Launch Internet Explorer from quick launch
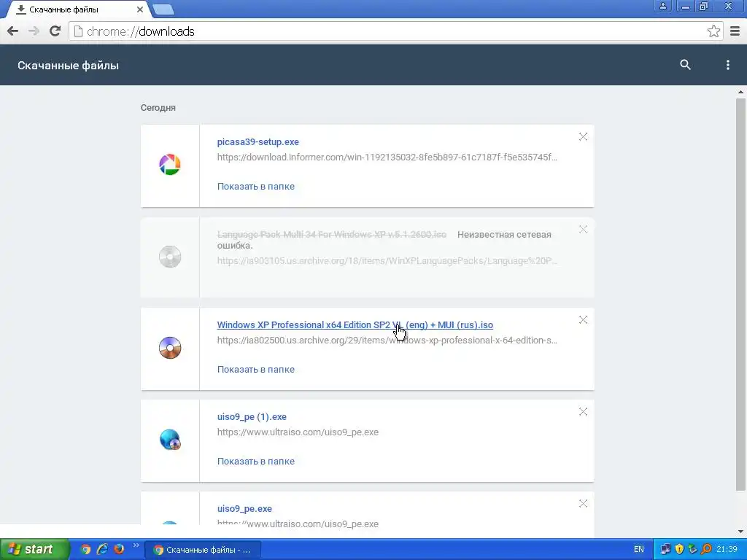 (x=102, y=549)
